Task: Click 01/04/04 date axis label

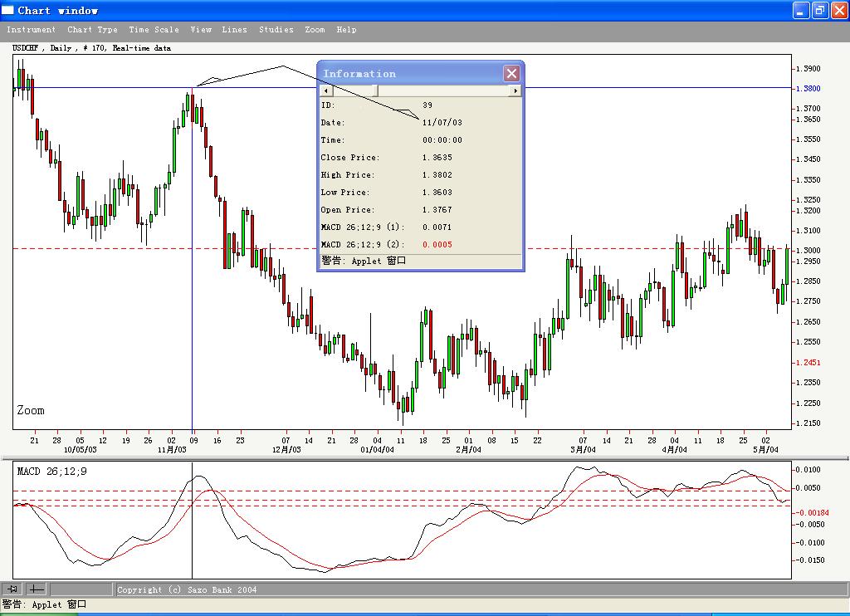Action: point(378,449)
